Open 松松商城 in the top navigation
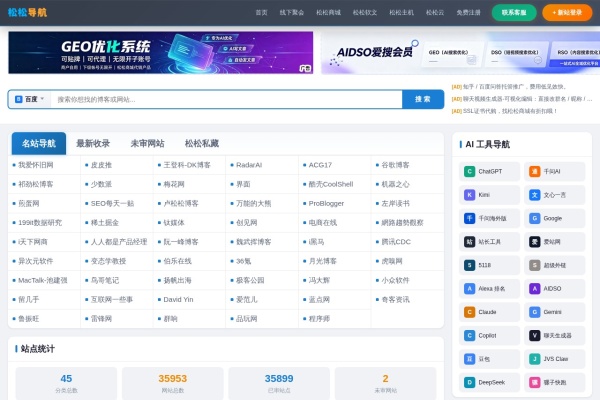 pos(328,13)
